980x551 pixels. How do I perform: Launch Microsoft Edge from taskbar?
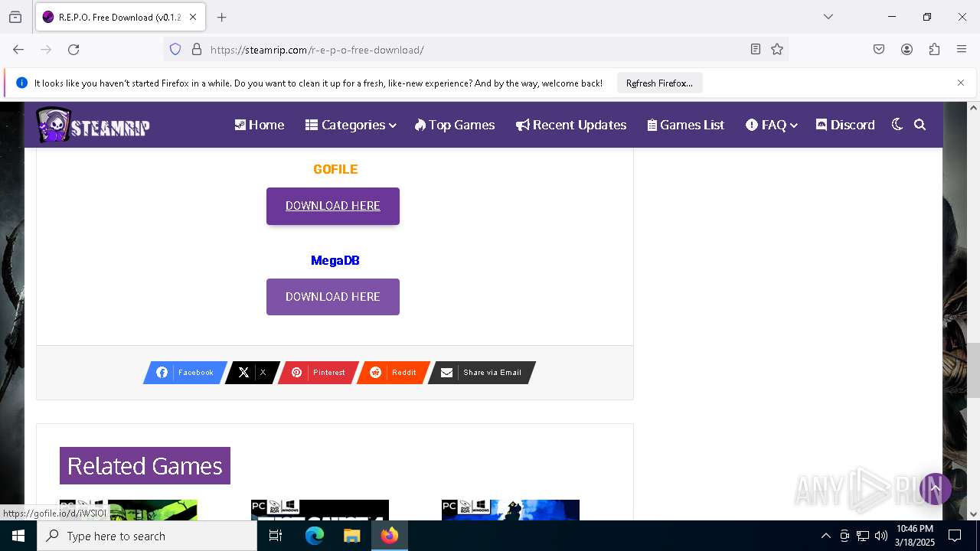point(315,536)
